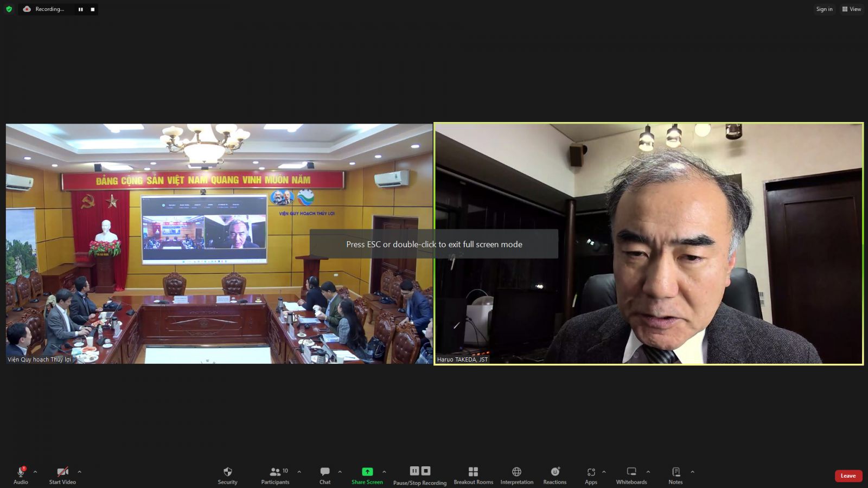Screen dimensions: 868x488
Task: Expand the audio options arrow beside Audio
Action: pyautogui.click(x=35, y=472)
